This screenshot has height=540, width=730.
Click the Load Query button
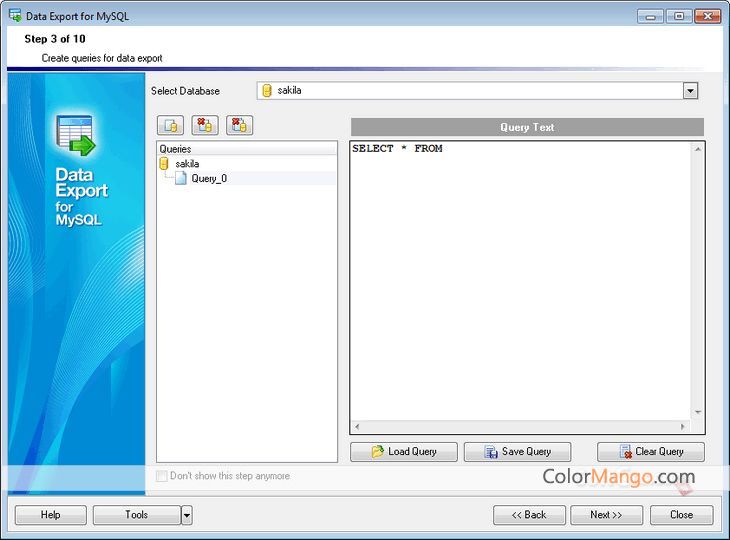click(404, 452)
